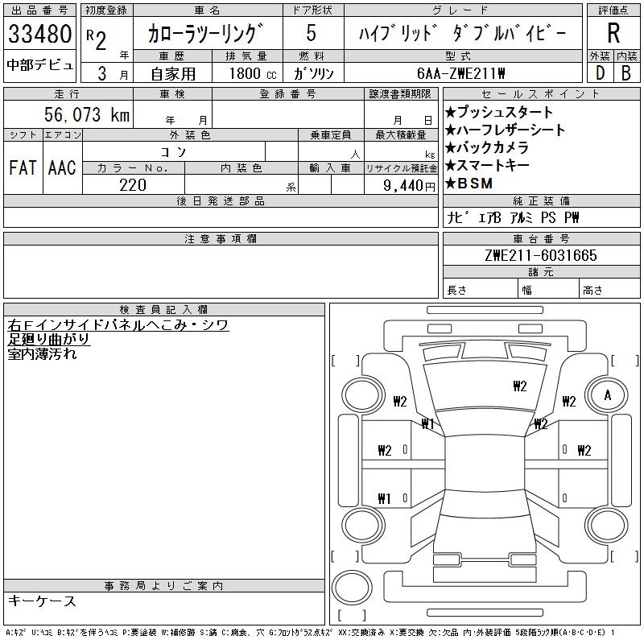This screenshot has width=644, height=644.
Task: Click the 検査員記入欄 section header
Action: [x=164, y=309]
